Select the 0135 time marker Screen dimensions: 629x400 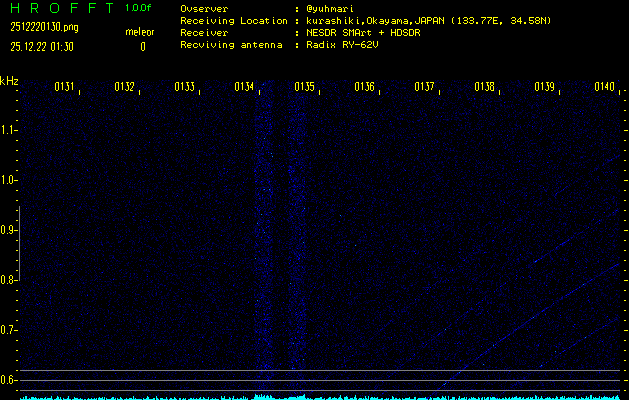pyautogui.click(x=305, y=87)
